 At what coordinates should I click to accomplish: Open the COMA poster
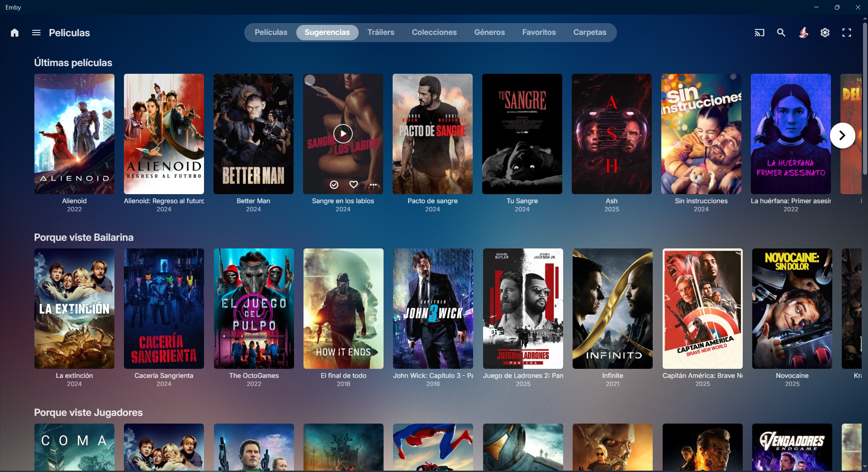(74, 447)
